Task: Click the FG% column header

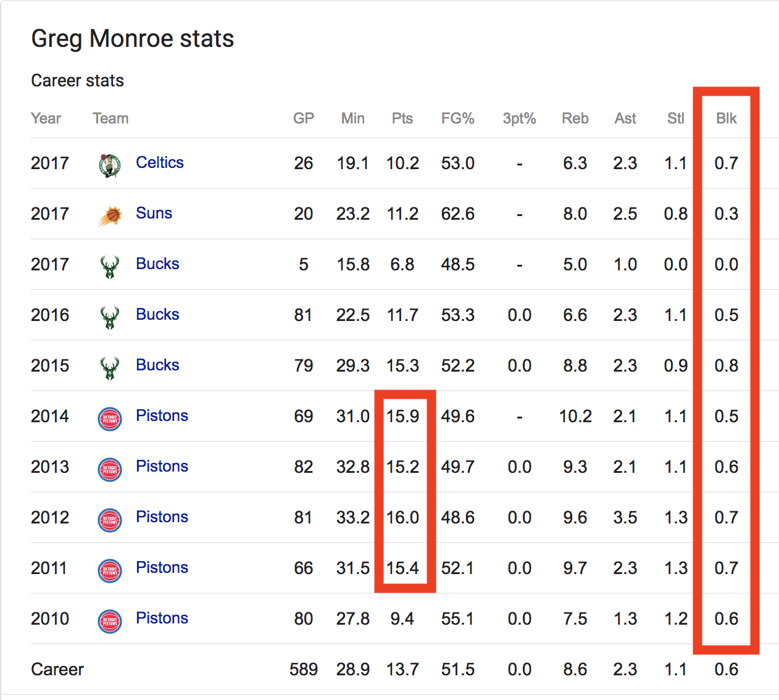Action: (x=457, y=119)
